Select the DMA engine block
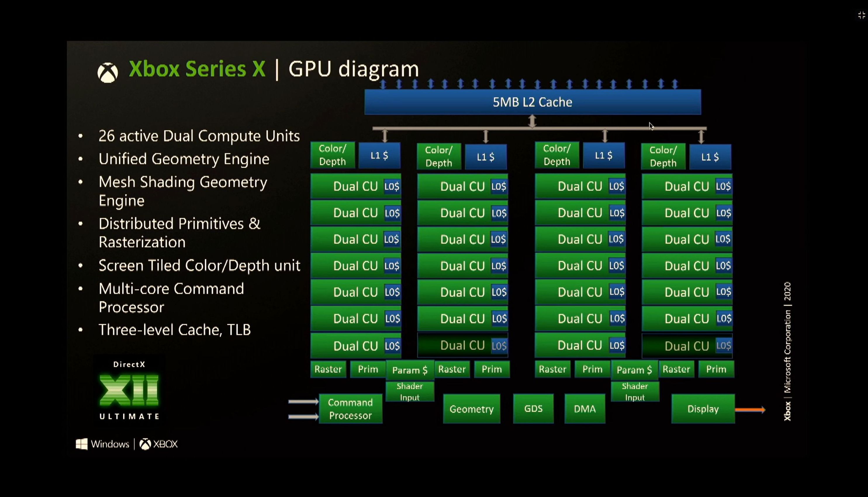The image size is (868, 497). (584, 409)
